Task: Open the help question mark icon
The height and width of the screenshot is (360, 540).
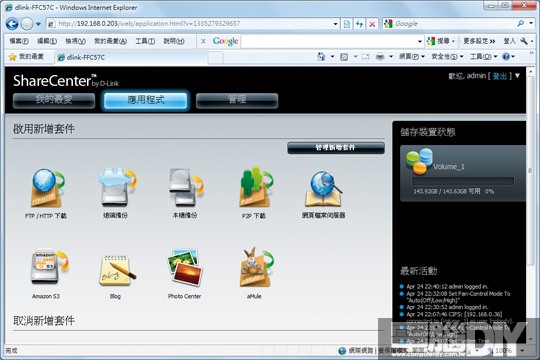Action: click(x=506, y=56)
